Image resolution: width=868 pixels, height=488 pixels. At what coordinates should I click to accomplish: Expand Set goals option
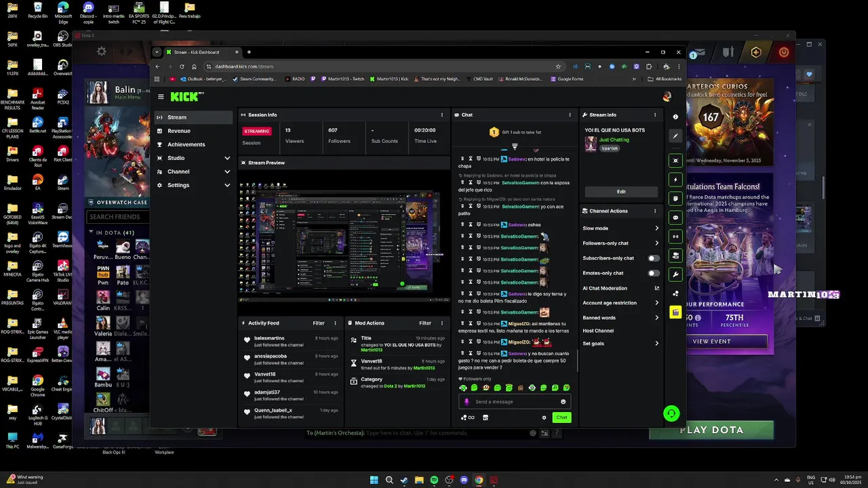pyautogui.click(x=656, y=344)
